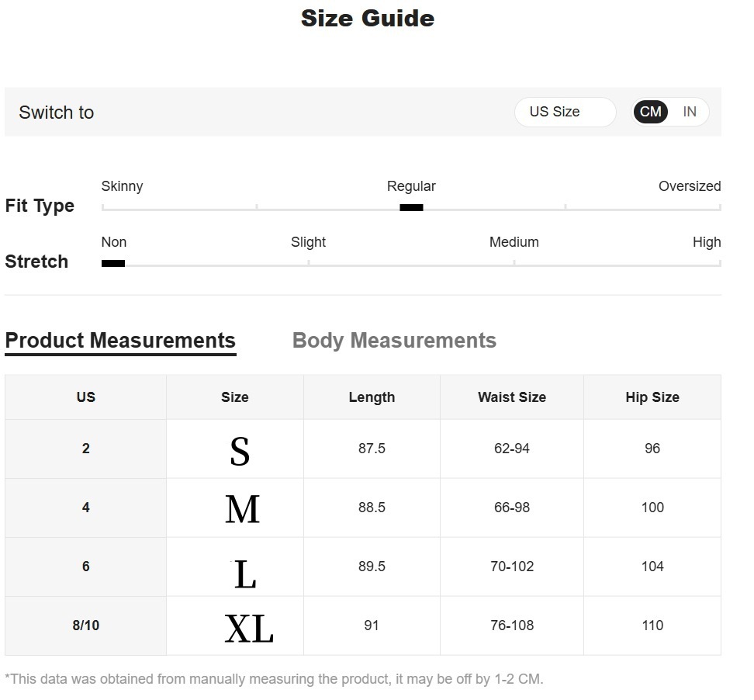Click the US column header
This screenshot has height=700, width=754.
click(86, 397)
